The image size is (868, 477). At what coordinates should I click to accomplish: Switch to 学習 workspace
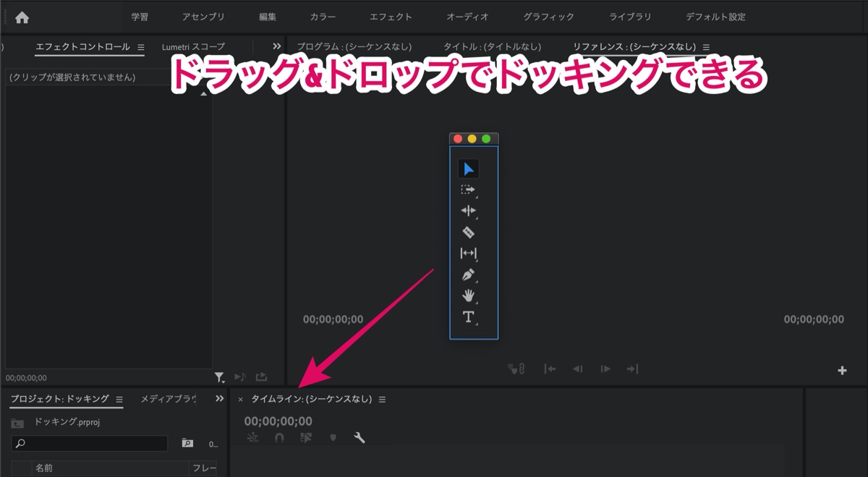click(140, 17)
